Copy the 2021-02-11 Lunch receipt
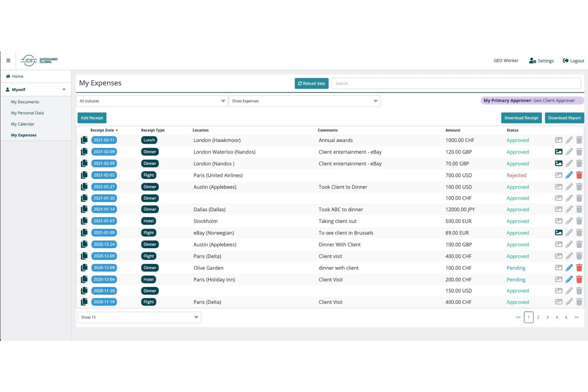This screenshot has width=588, height=392. (84, 140)
